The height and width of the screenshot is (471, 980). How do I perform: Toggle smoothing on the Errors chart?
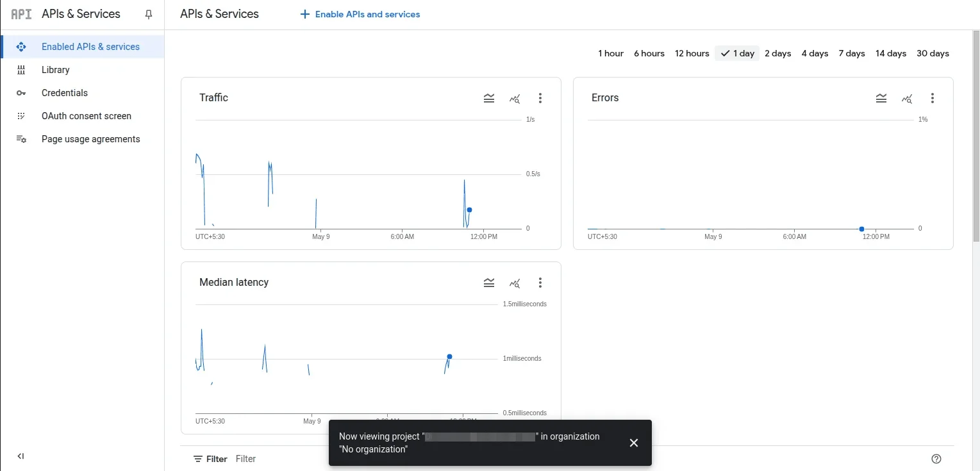point(881,99)
